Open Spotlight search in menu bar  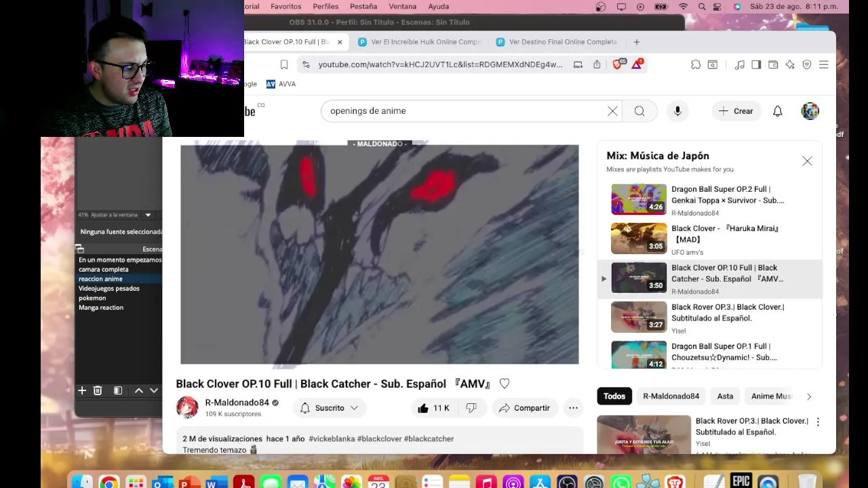pos(702,7)
